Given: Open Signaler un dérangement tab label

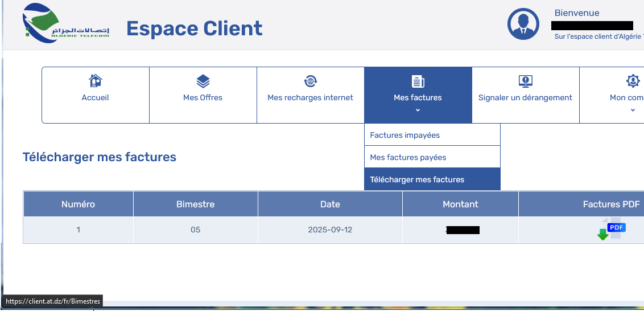Looking at the screenshot, I should pos(525,97).
